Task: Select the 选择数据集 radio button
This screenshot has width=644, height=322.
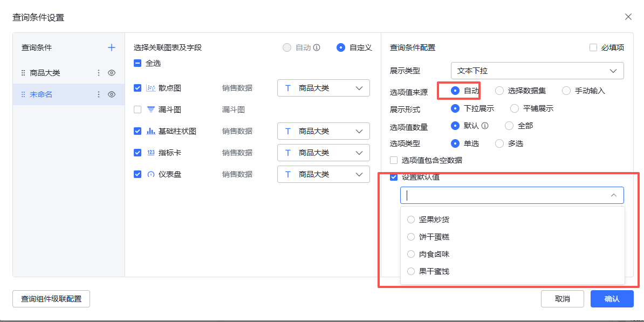Action: tap(499, 91)
